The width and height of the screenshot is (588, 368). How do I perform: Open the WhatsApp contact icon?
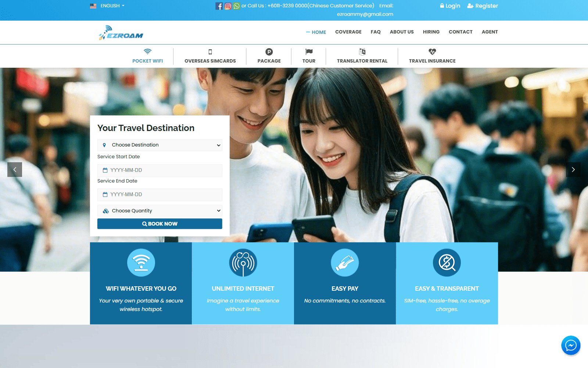point(236,6)
